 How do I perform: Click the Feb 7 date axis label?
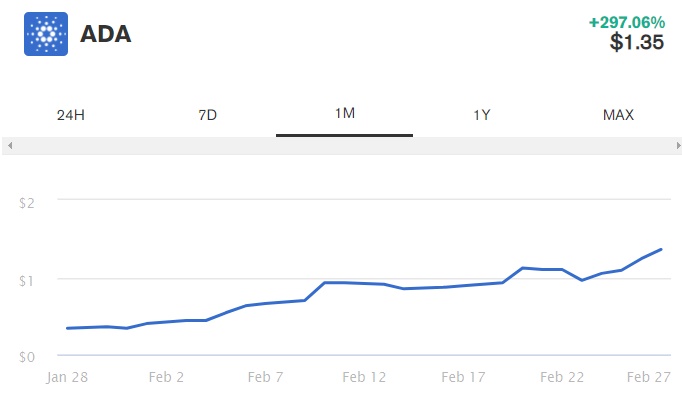point(265,377)
